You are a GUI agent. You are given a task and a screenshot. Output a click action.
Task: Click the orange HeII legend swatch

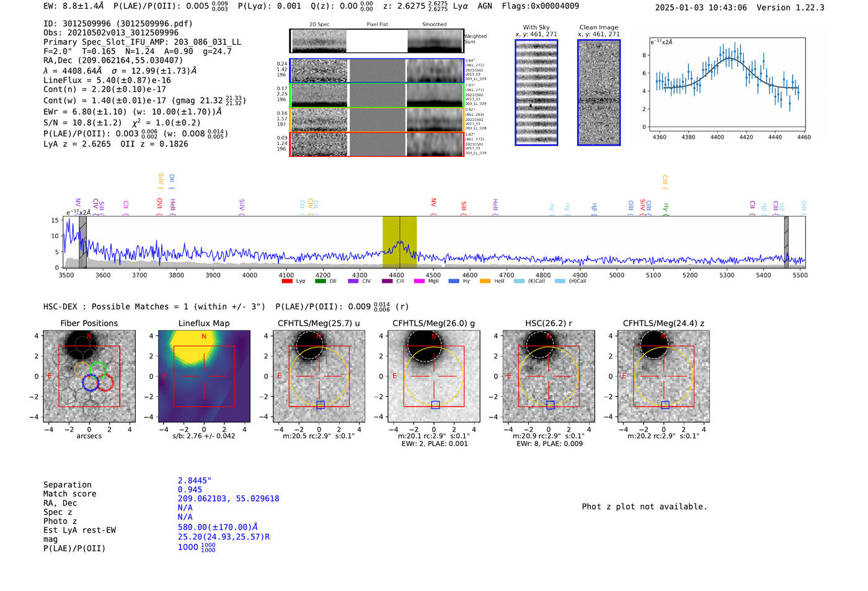coord(485,281)
